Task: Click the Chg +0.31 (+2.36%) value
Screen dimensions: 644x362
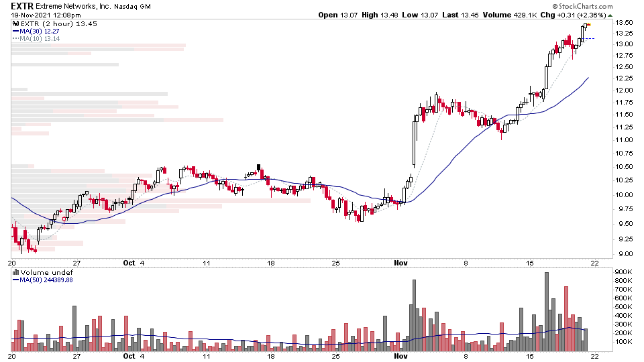Action: point(573,15)
